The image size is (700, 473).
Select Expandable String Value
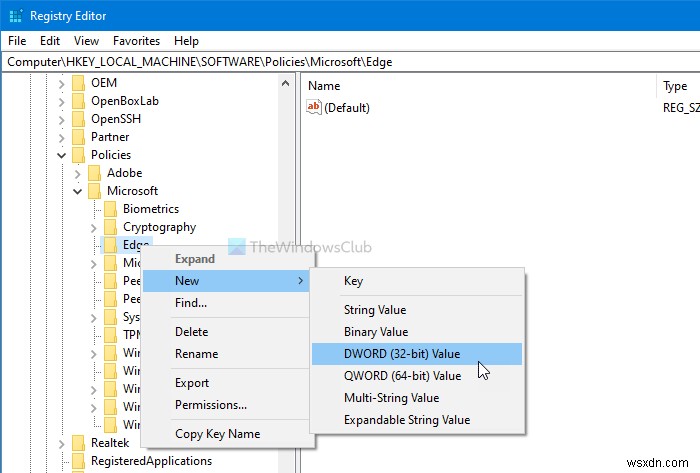coord(417,420)
